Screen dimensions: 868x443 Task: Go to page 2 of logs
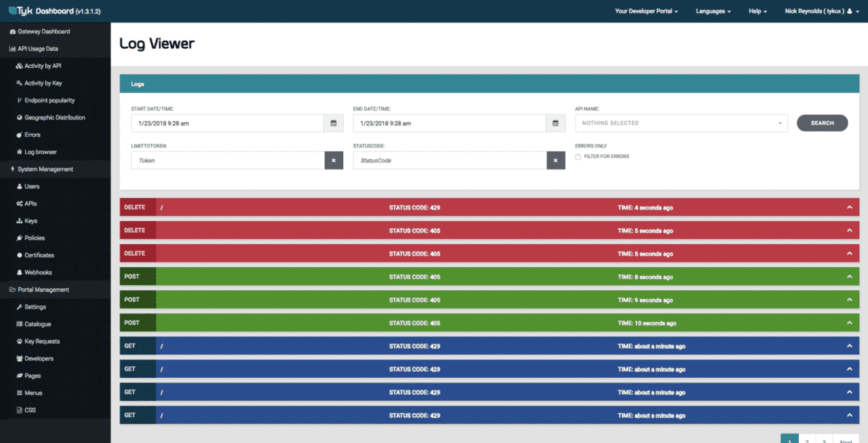(x=807, y=440)
